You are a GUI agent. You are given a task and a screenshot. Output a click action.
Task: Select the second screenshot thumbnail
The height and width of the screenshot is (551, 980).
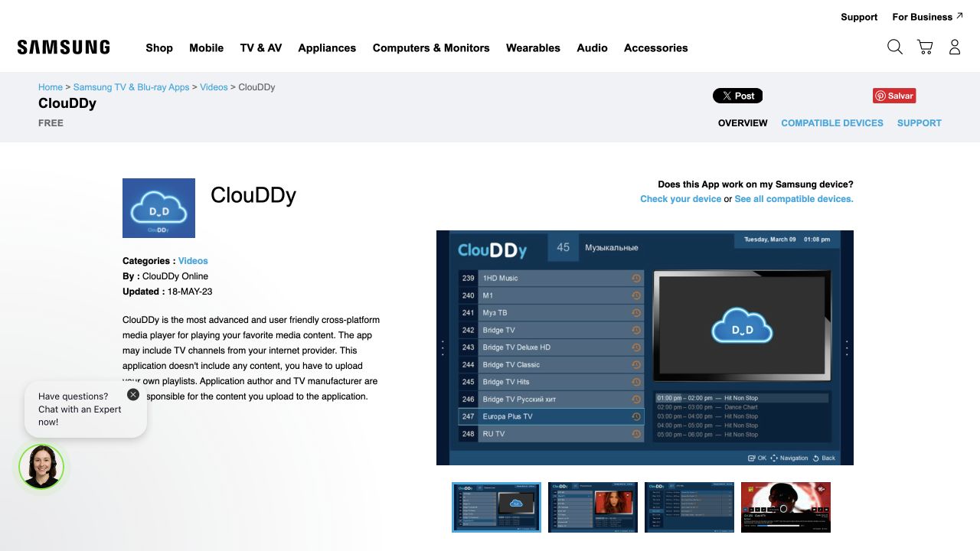click(593, 507)
